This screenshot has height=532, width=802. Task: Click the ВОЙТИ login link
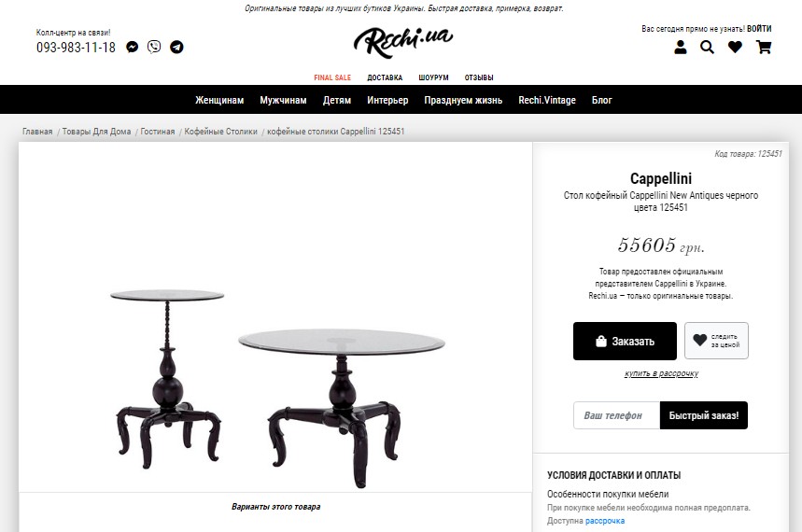click(759, 29)
